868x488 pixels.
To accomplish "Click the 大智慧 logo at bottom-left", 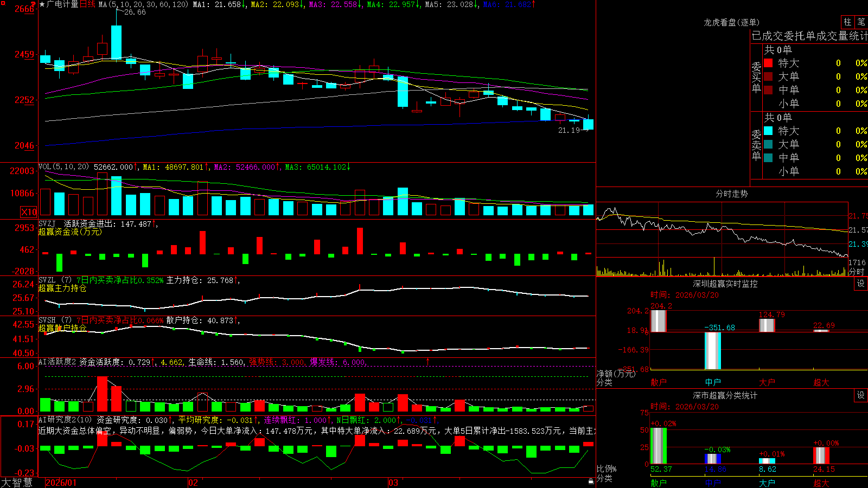I will [17, 482].
